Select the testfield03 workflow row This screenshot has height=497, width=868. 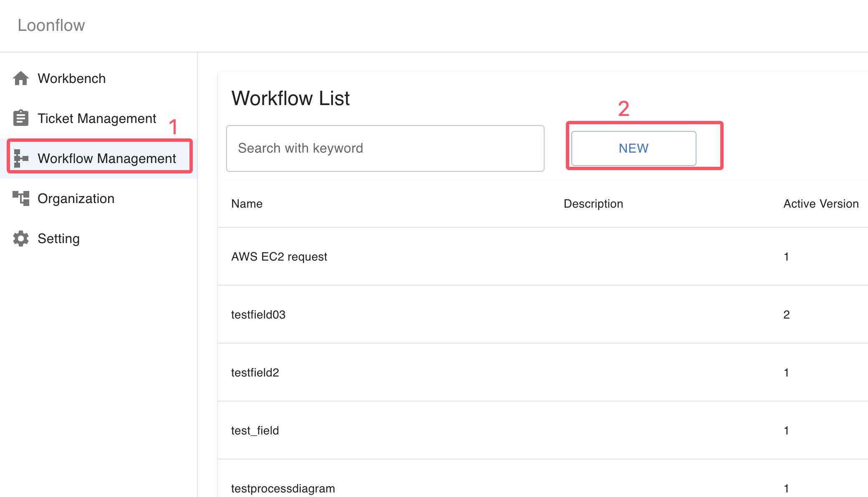point(542,314)
